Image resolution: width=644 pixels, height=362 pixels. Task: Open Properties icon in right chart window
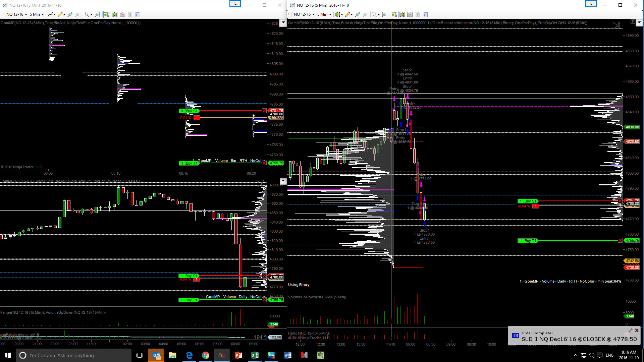[x=425, y=14]
